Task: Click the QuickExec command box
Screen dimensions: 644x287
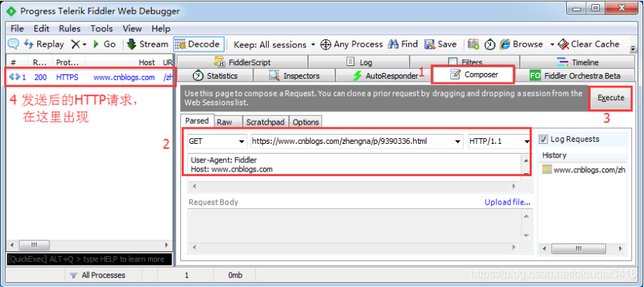Action: point(89,259)
